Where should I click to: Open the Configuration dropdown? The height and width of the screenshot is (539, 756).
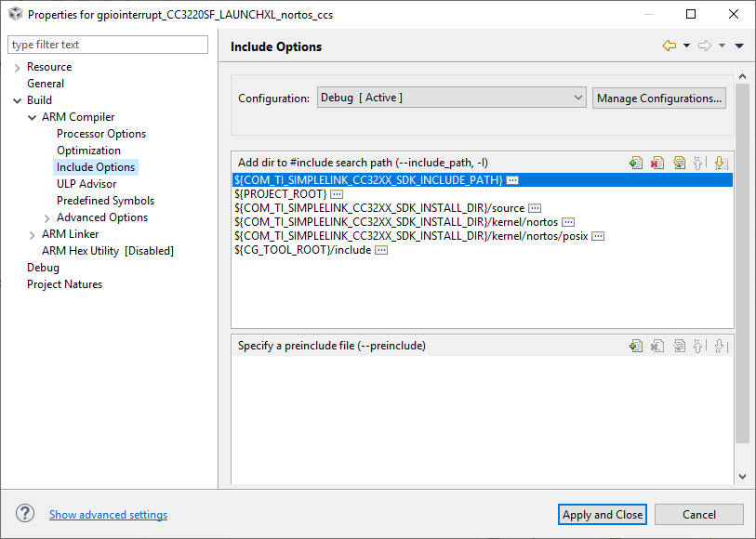coord(451,98)
